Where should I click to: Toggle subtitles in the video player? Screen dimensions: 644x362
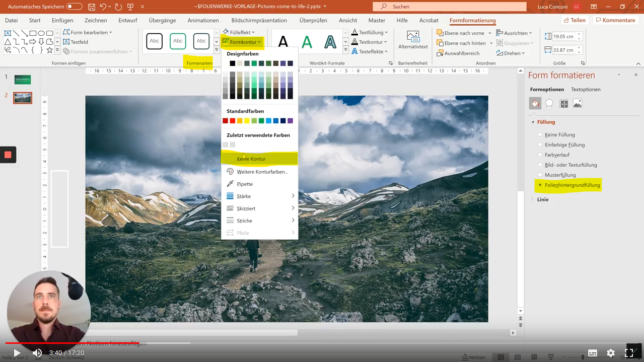point(593,353)
